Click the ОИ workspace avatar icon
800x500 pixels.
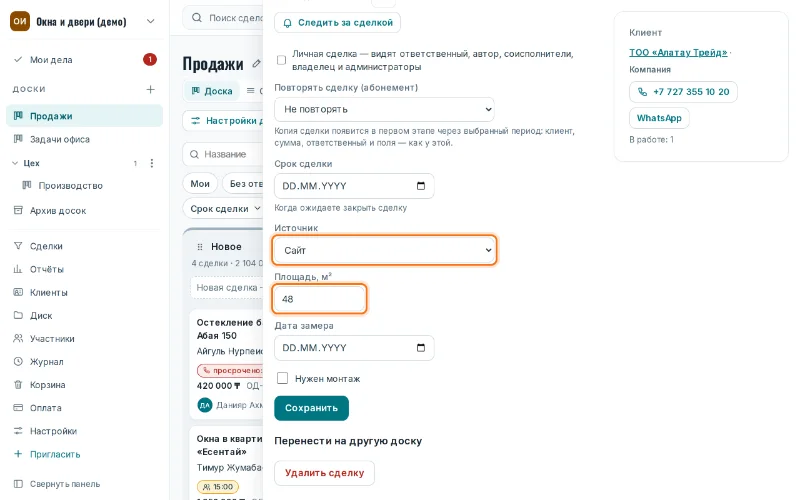coord(20,21)
